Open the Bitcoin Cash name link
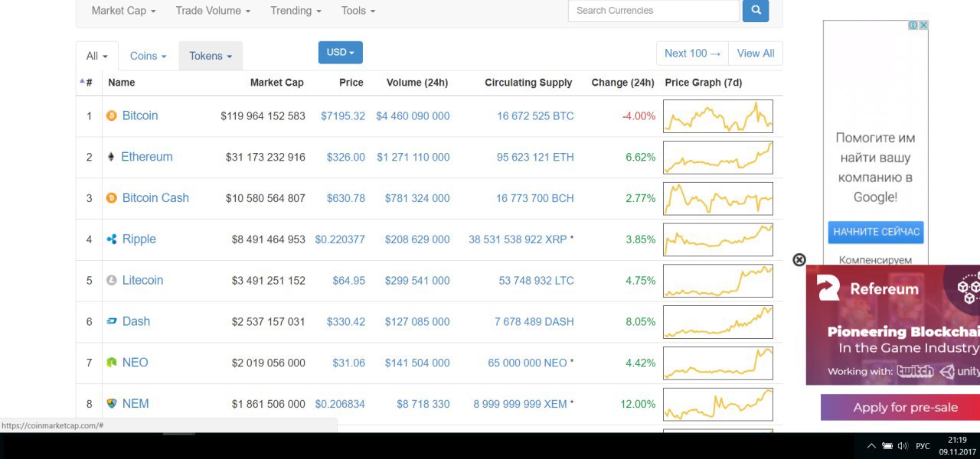The height and width of the screenshot is (459, 980). pyautogui.click(x=155, y=198)
